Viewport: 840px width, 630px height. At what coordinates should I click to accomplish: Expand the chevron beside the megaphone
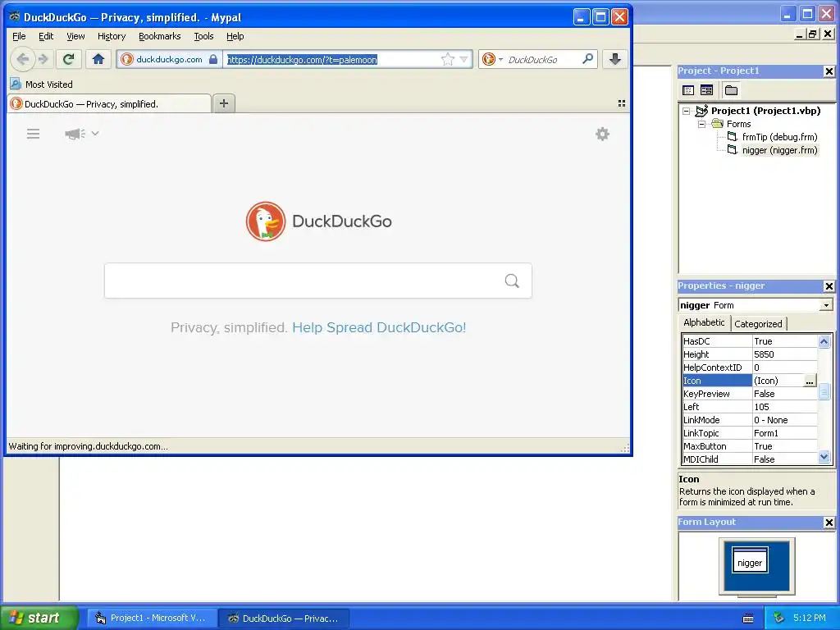tap(95, 134)
